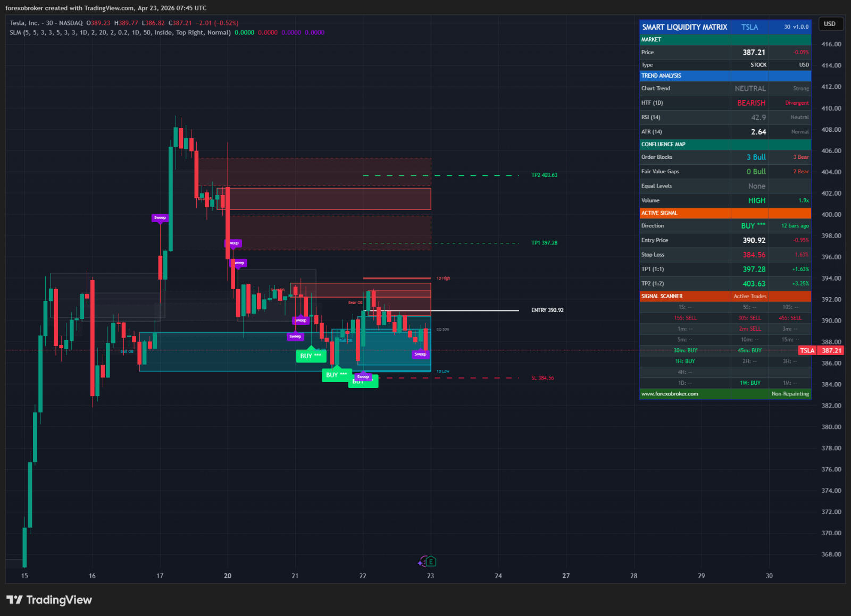Click the date '20' on time axis
The image size is (851, 616).
point(228,576)
